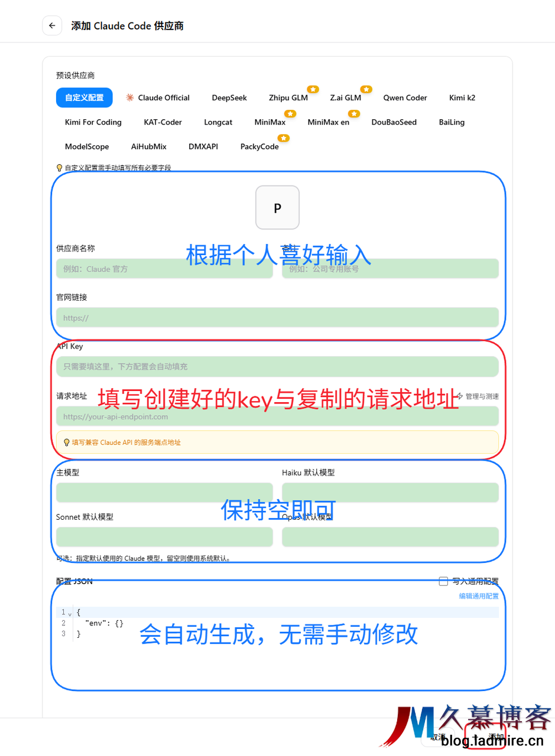Focus the 官网链接 URL field

pyautogui.click(x=277, y=318)
